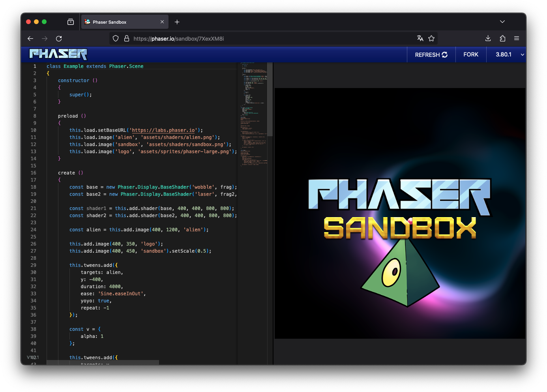
Task: Refresh the sandbox with the REFRESH button
Action: (x=431, y=54)
